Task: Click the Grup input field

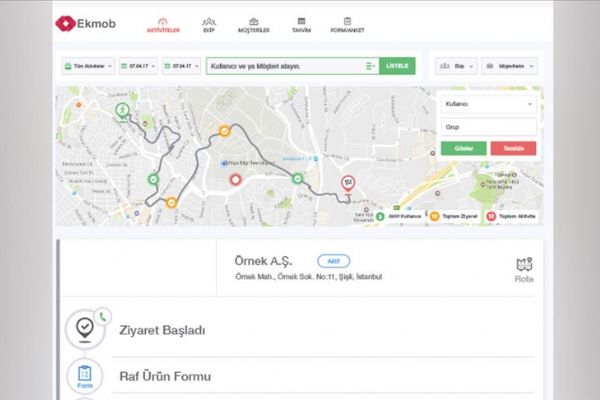Action: point(487,127)
